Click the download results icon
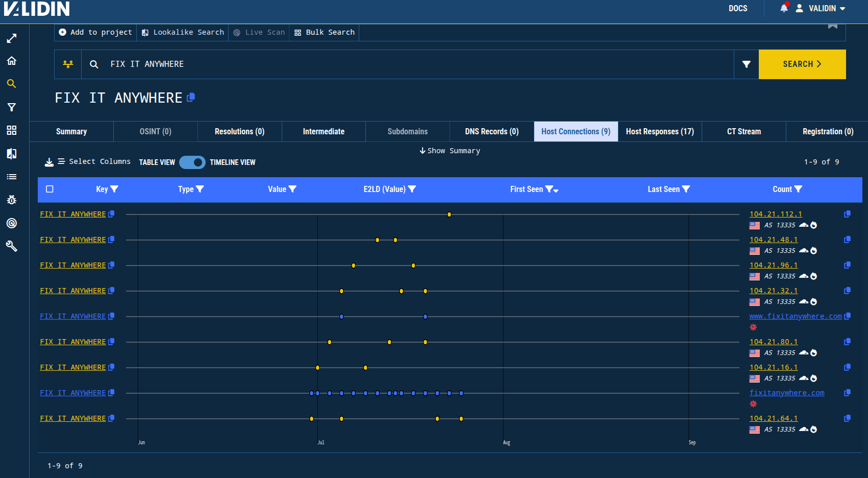Viewport: 868px width, 478px height. [49, 162]
